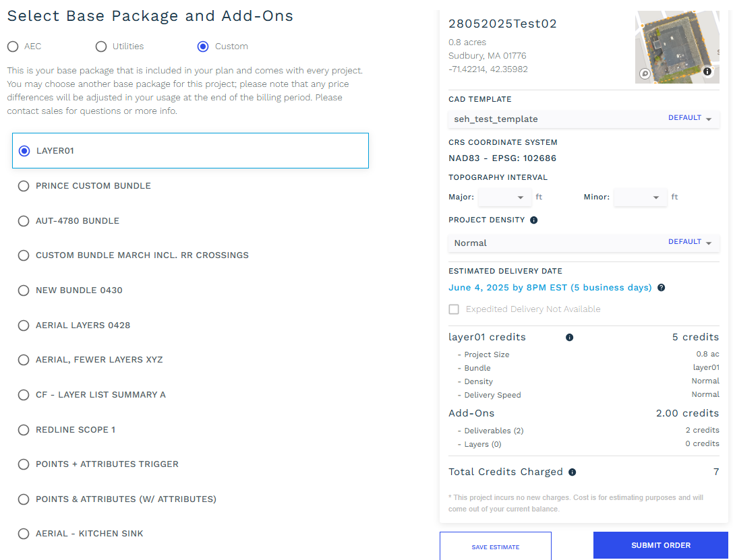
Task: Click info icon beside Project Density
Action: click(534, 220)
